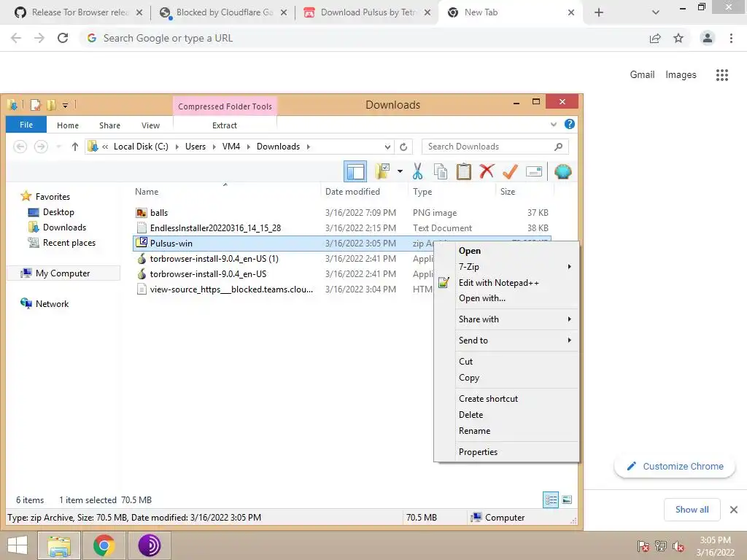Open the Windows Start button
Image resolution: width=747 pixels, height=560 pixels.
click(x=18, y=545)
